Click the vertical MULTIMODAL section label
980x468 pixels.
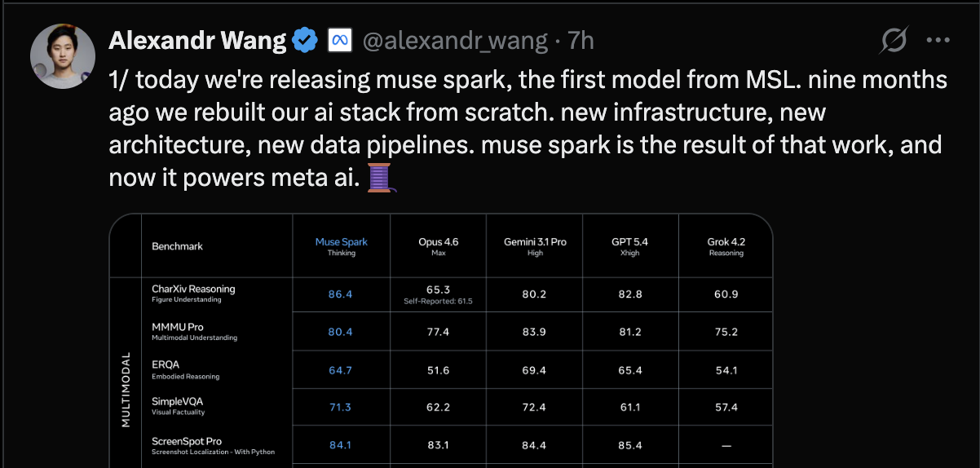[x=126, y=390]
